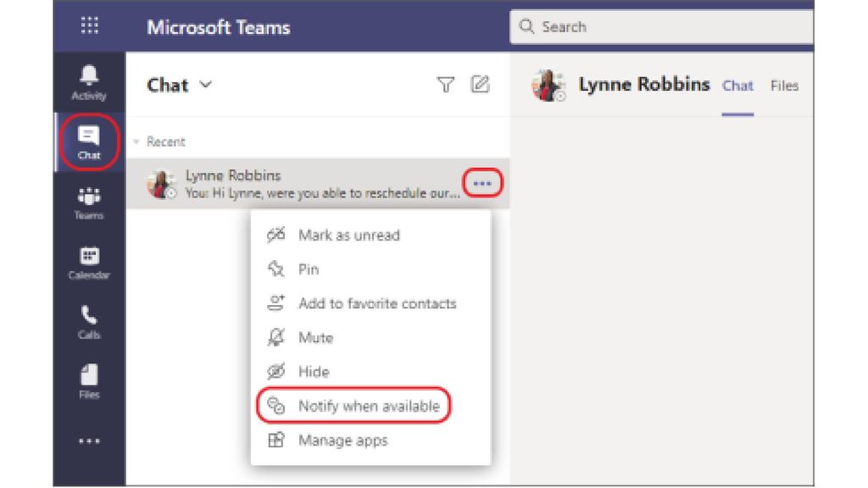Open the Calendar
Image resolution: width=868 pixels, height=488 pixels.
[88, 261]
